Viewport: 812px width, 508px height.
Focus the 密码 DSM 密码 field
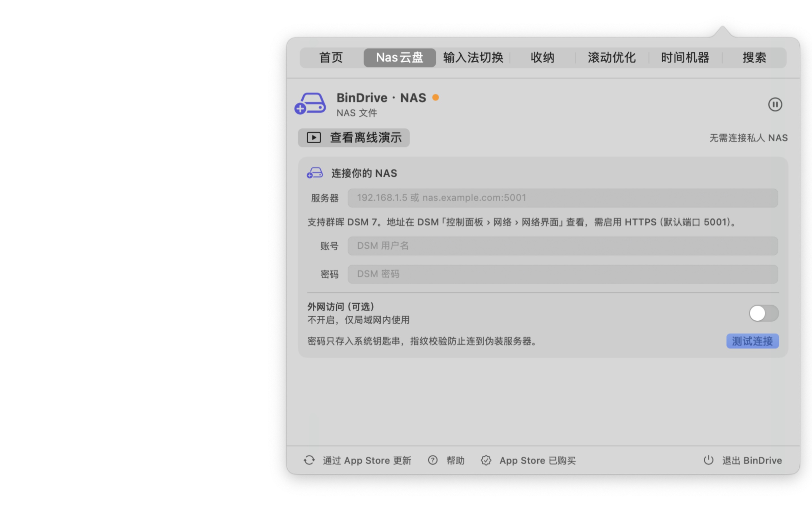tap(563, 274)
